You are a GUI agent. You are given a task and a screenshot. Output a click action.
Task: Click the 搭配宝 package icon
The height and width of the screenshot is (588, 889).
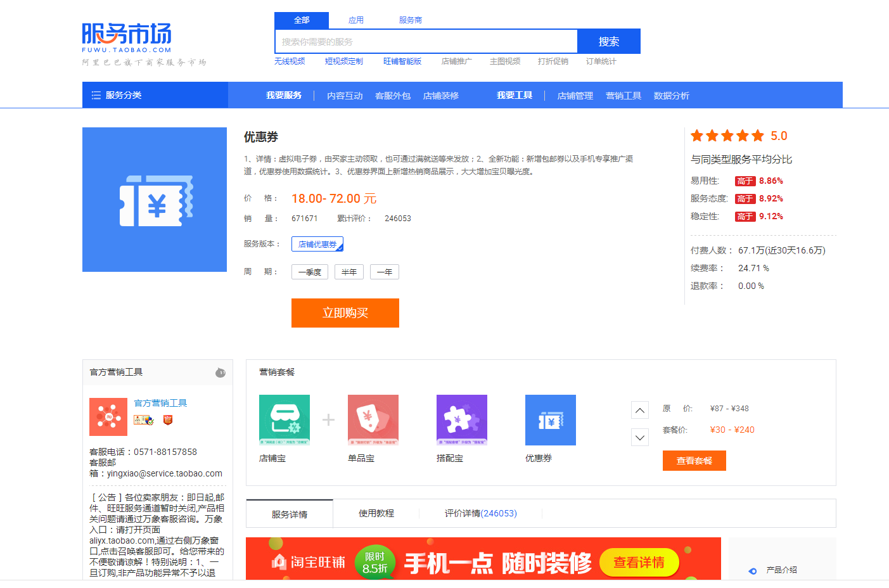[462, 420]
